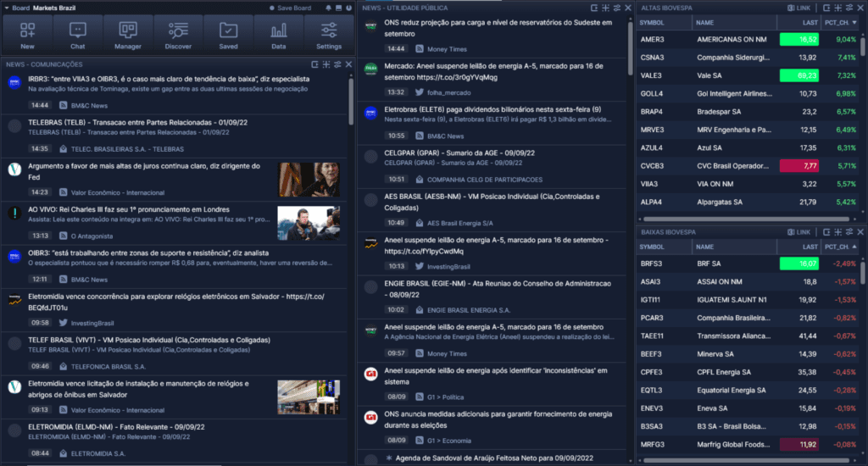This screenshot has height=466, width=868.
Task: Toggle LINK on the Baixas Ibovespa panel
Action: (x=798, y=232)
